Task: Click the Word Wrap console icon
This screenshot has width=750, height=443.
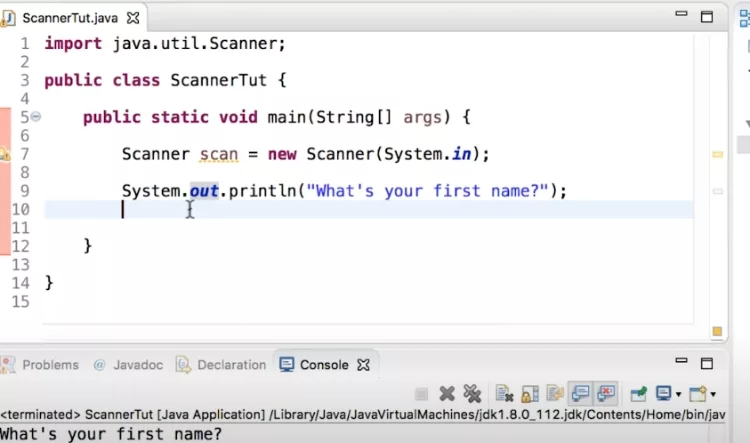Action: pyautogui.click(x=553, y=394)
